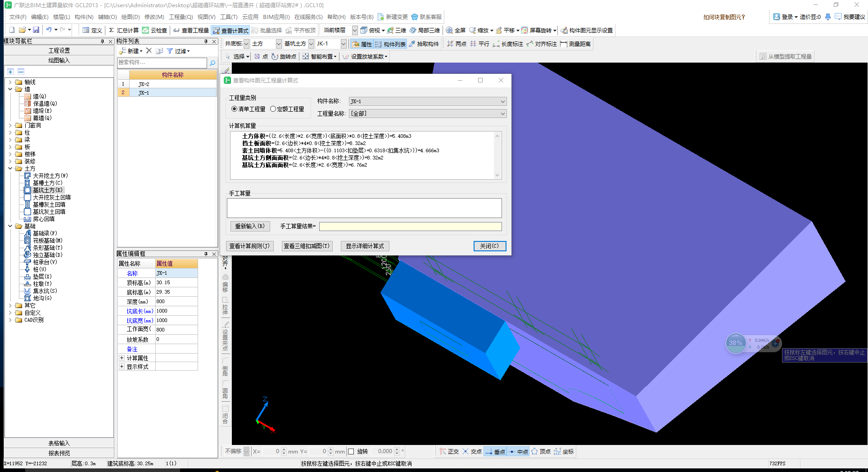Toggle 构件列表 component list button
The height and width of the screenshot is (472, 868).
point(390,44)
